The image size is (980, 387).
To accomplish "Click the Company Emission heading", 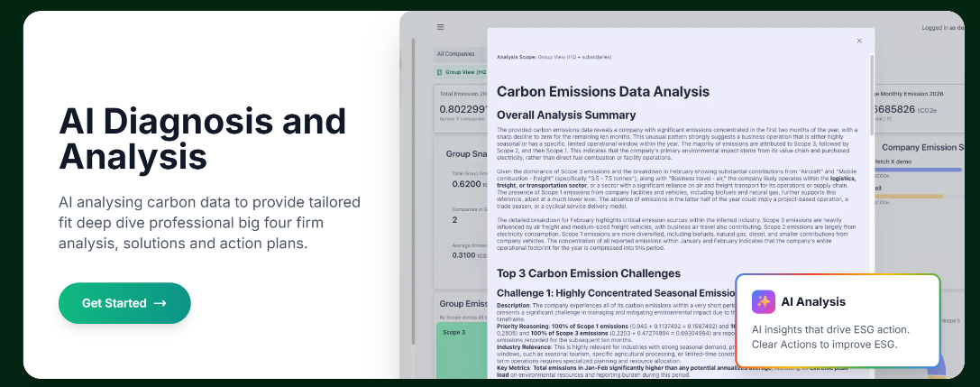I will [x=923, y=148].
